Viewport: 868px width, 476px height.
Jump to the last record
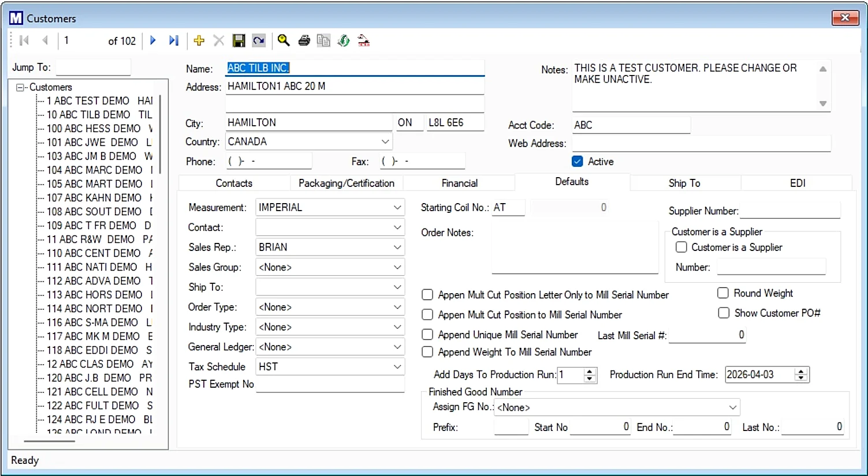click(173, 40)
